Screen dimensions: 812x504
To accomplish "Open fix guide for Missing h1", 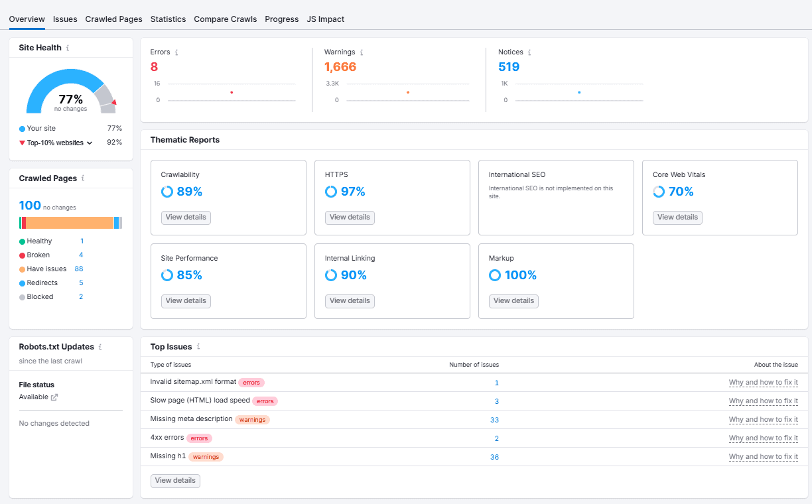I will click(x=764, y=457).
